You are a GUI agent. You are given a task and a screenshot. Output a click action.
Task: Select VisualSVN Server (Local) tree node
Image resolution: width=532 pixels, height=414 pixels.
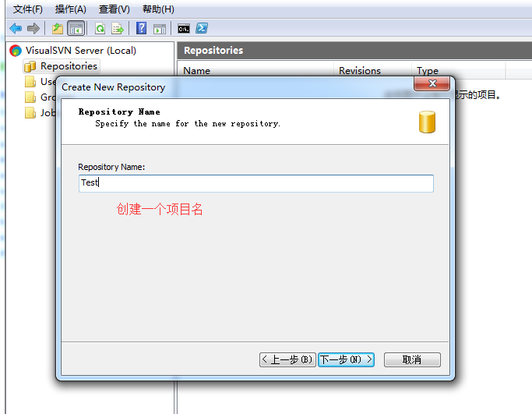point(81,51)
